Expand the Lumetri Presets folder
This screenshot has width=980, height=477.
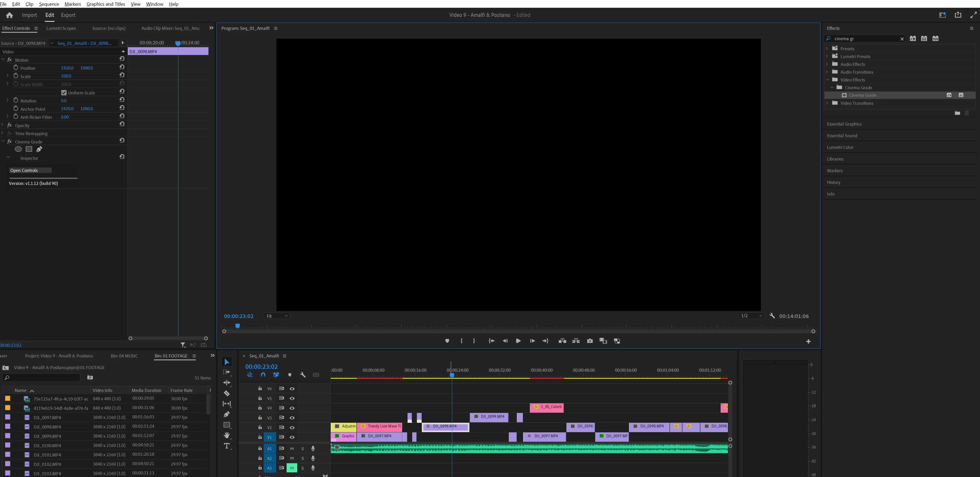(x=827, y=56)
